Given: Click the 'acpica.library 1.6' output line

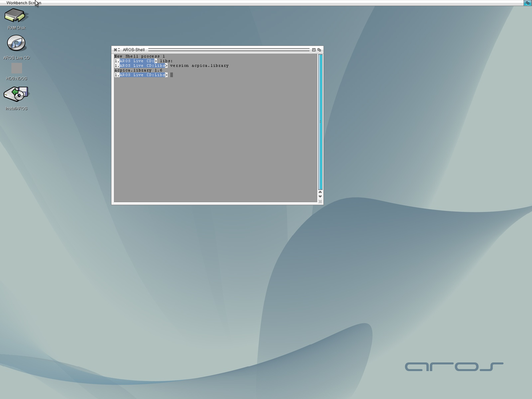Looking at the screenshot, I should [138, 70].
